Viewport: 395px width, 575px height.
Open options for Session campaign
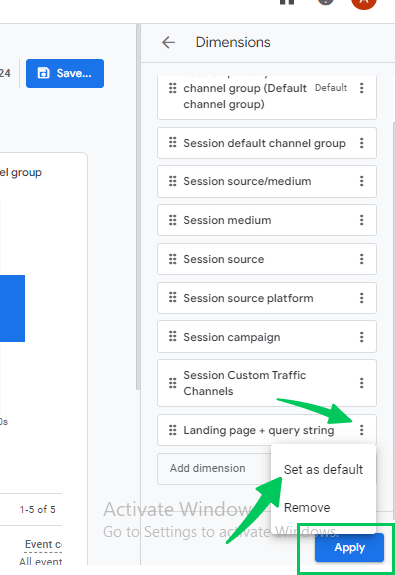[362, 337]
